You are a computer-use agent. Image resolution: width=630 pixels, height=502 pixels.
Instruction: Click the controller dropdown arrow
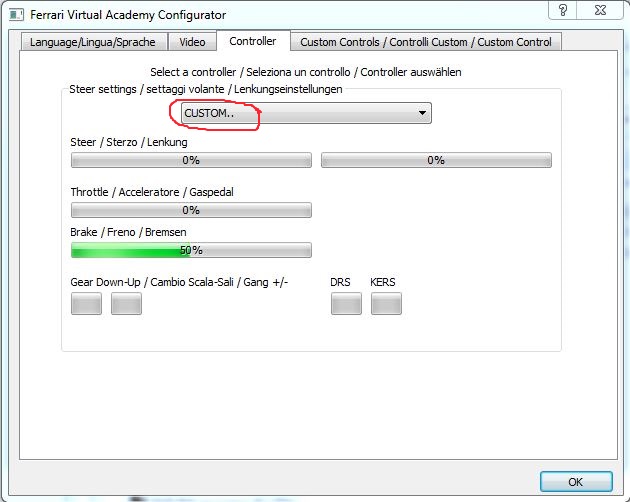click(x=423, y=113)
